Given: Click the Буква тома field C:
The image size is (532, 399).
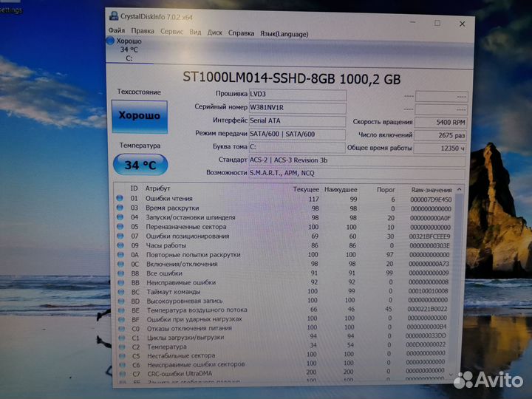Looking at the screenshot, I should (297, 147).
